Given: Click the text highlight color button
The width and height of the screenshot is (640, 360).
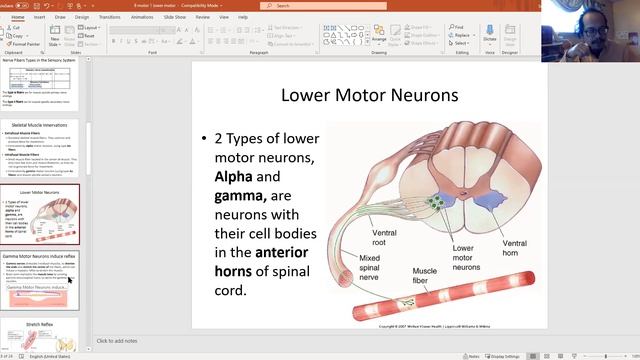Looking at the screenshot, I should click(180, 41).
